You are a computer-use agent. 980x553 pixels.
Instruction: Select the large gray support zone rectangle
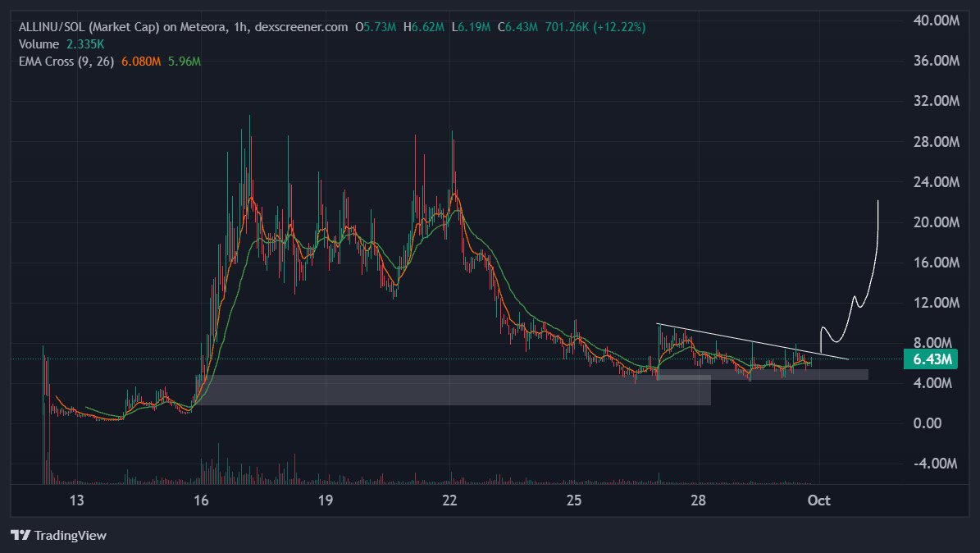click(453, 391)
